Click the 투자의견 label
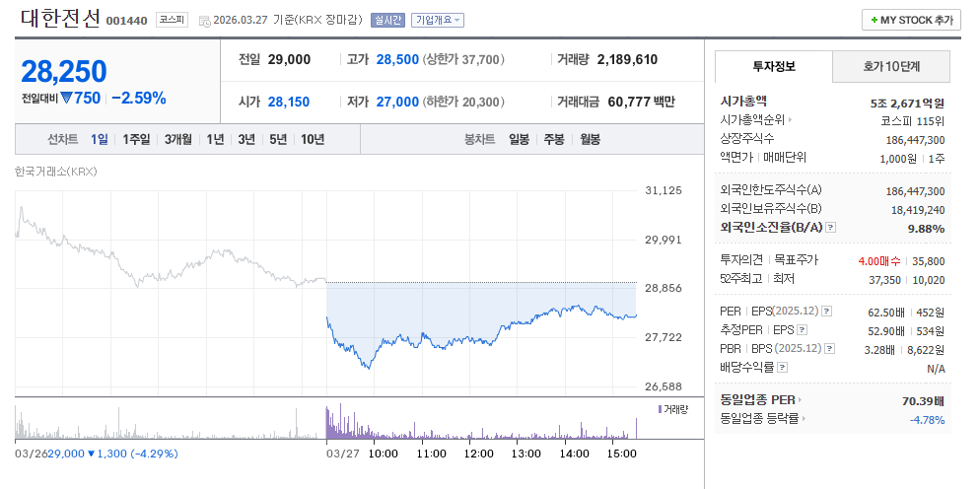Viewport: 980px width, 489px height. click(x=741, y=259)
